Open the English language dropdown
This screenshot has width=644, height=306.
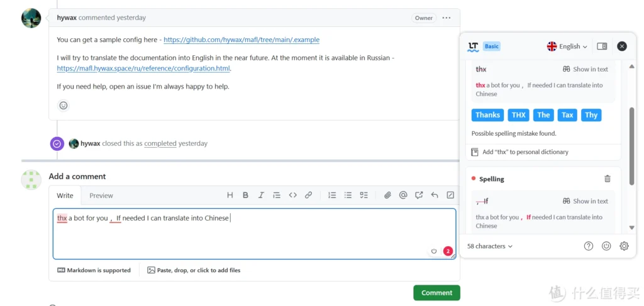tap(567, 46)
